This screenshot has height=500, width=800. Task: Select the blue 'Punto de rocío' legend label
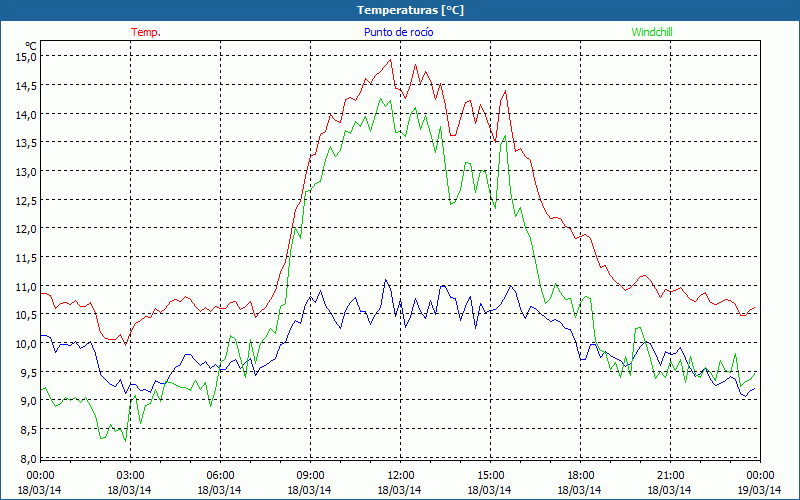(x=398, y=32)
